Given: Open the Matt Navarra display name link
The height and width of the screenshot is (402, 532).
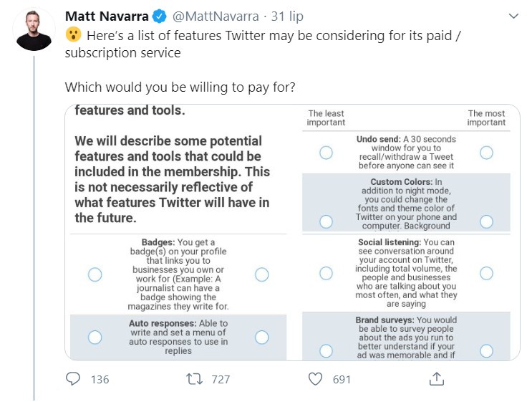Looking at the screenshot, I should tap(107, 16).
